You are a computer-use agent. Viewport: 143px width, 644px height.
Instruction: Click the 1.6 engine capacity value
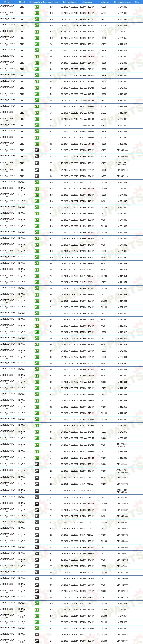pos(51,603)
